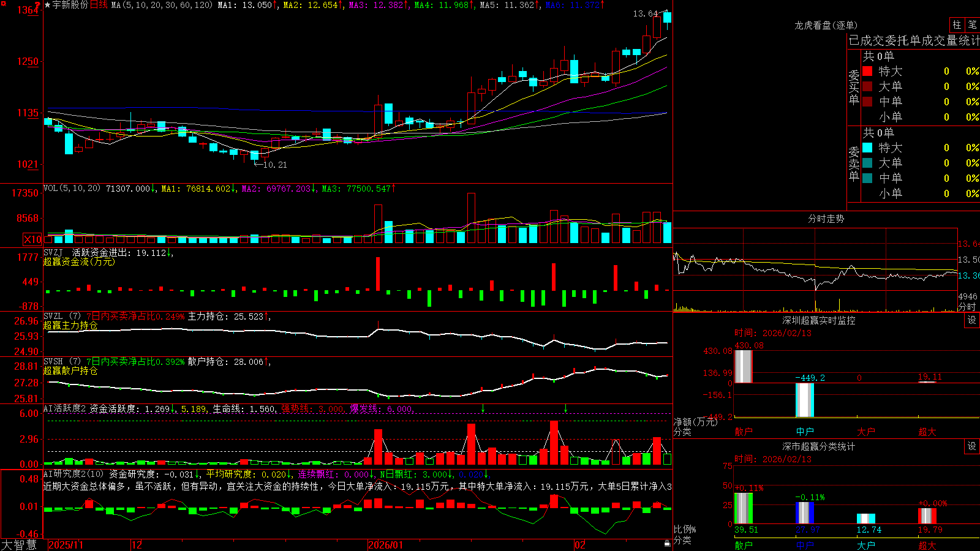Click the lock icon at the timeline's right end
This screenshot has height=551, width=980.
pyautogui.click(x=668, y=544)
